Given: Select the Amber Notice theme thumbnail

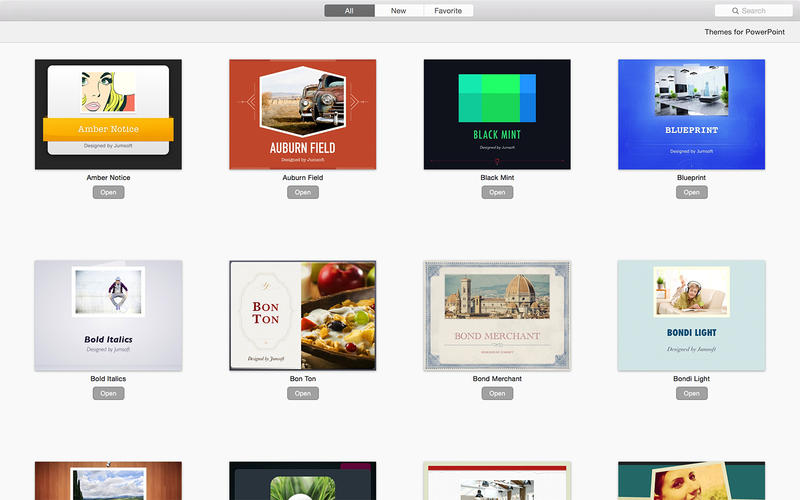Looking at the screenshot, I should click(x=108, y=114).
